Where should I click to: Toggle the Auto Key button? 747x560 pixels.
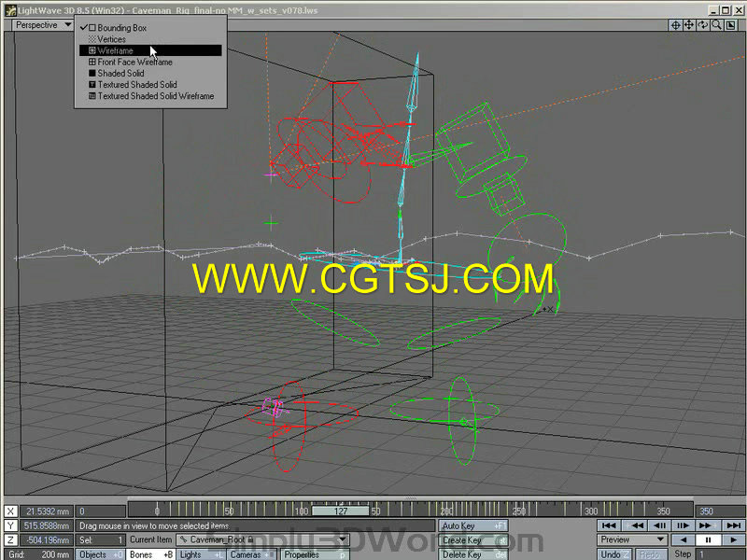(473, 525)
